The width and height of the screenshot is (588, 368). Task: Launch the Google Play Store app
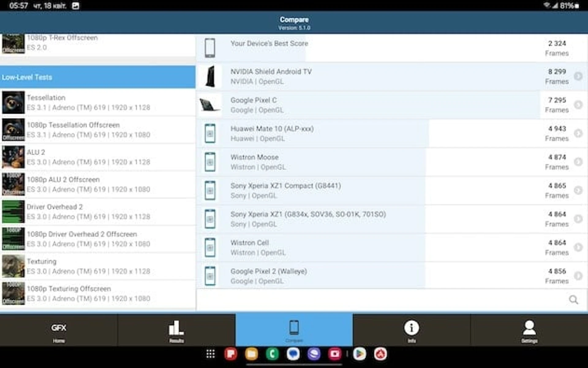[x=360, y=354]
